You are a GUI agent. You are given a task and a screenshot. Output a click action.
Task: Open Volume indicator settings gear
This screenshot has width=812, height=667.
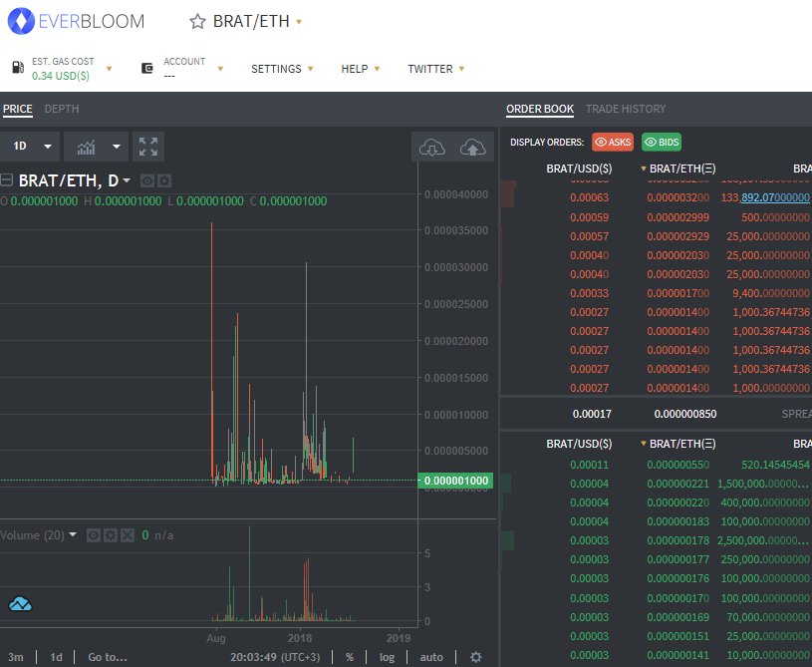[111, 535]
